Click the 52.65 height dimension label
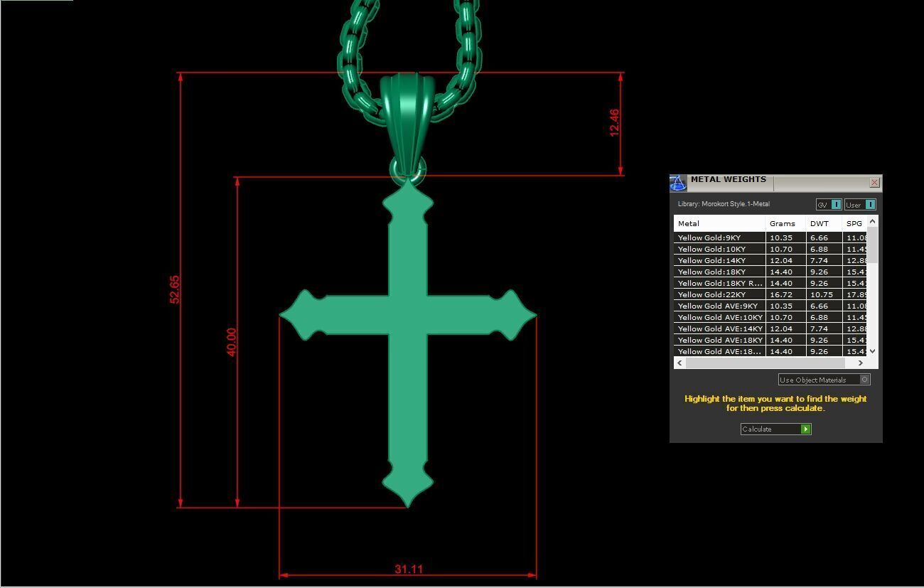This screenshot has width=924, height=588. pyautogui.click(x=175, y=289)
